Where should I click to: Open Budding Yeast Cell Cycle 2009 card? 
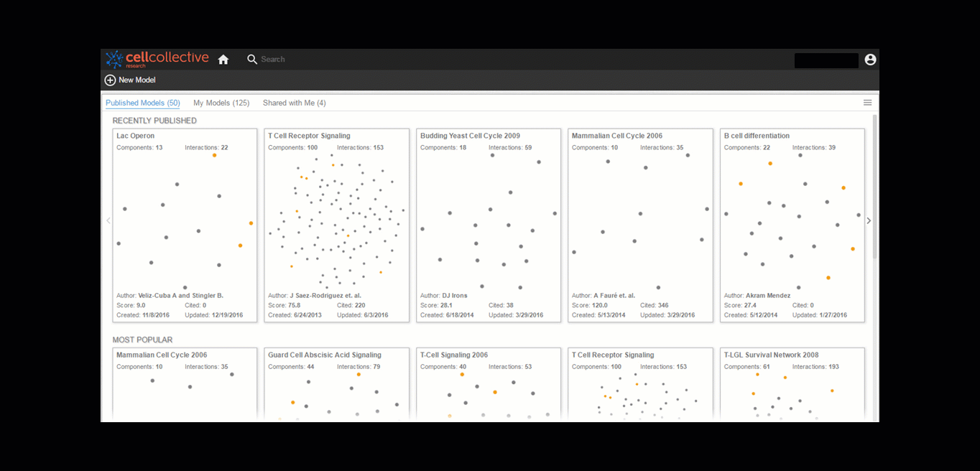tap(489, 225)
